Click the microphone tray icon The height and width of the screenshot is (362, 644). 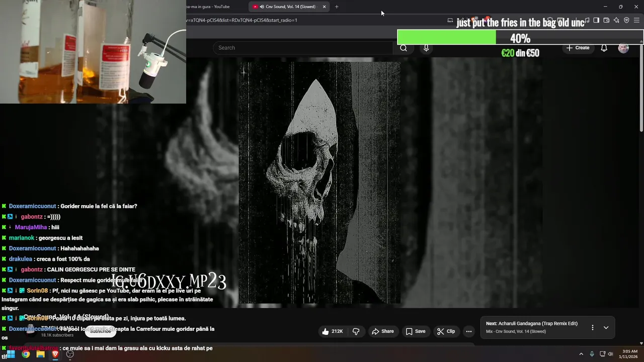click(x=592, y=354)
